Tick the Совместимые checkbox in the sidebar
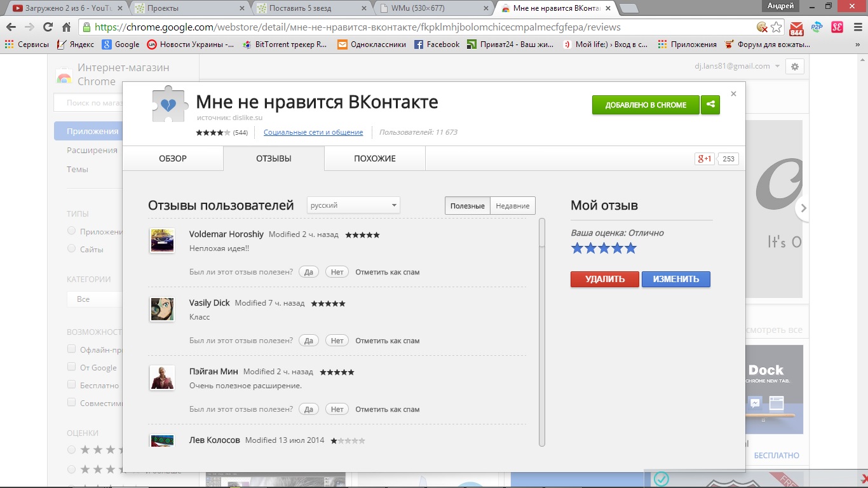868x488 pixels. click(x=72, y=403)
